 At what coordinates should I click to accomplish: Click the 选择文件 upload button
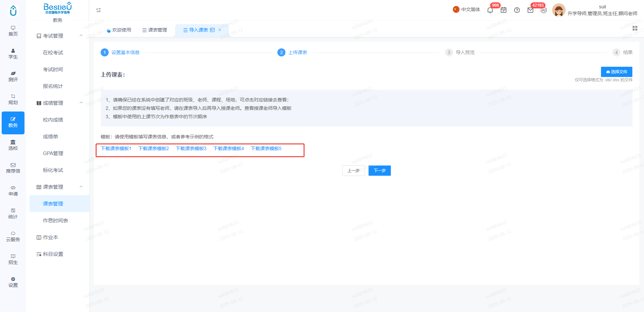[616, 72]
